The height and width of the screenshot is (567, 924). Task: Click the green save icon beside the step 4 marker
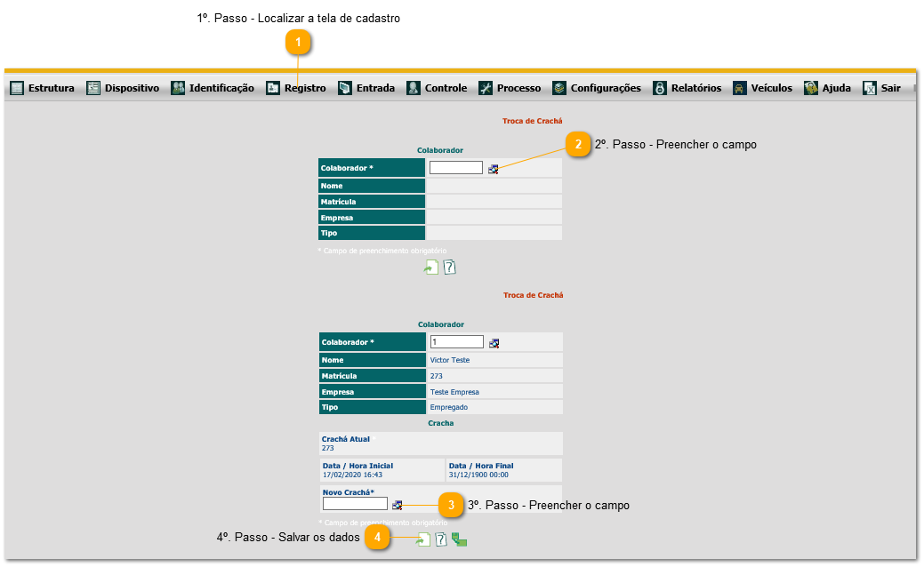pos(424,539)
